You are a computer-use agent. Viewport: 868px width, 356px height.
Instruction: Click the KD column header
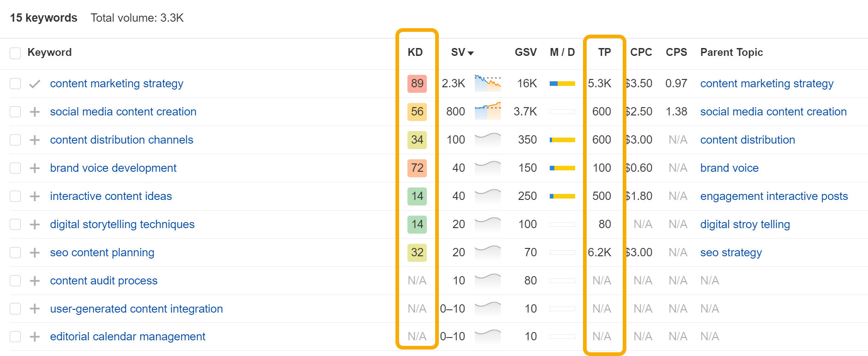coord(415,52)
